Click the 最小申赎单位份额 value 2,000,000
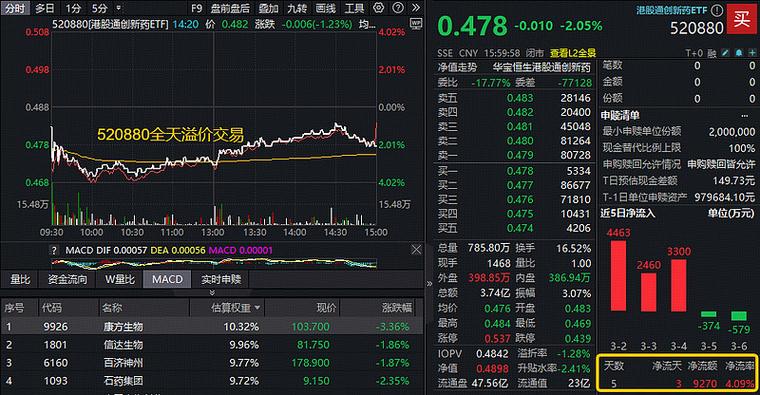Viewport: 760px width, 395px height. click(x=731, y=132)
